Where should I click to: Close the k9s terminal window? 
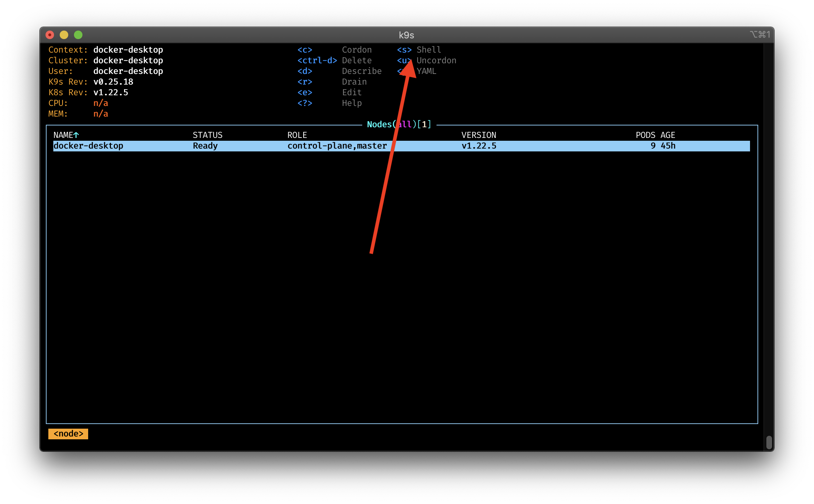coord(50,35)
